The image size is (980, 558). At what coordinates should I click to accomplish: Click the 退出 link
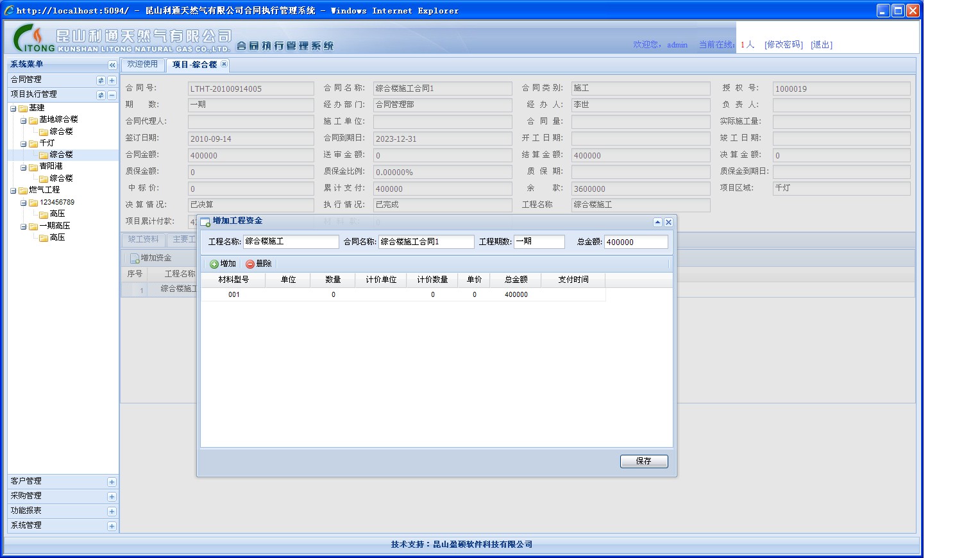[821, 45]
